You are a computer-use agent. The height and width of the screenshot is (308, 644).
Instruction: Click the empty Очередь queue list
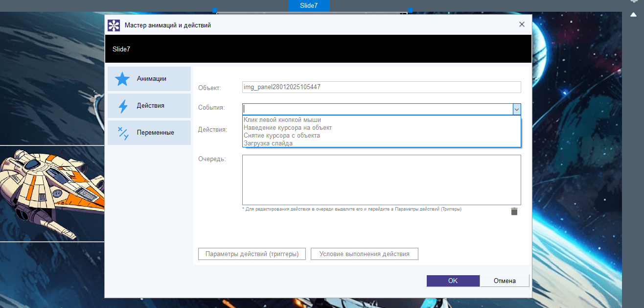[x=382, y=180]
